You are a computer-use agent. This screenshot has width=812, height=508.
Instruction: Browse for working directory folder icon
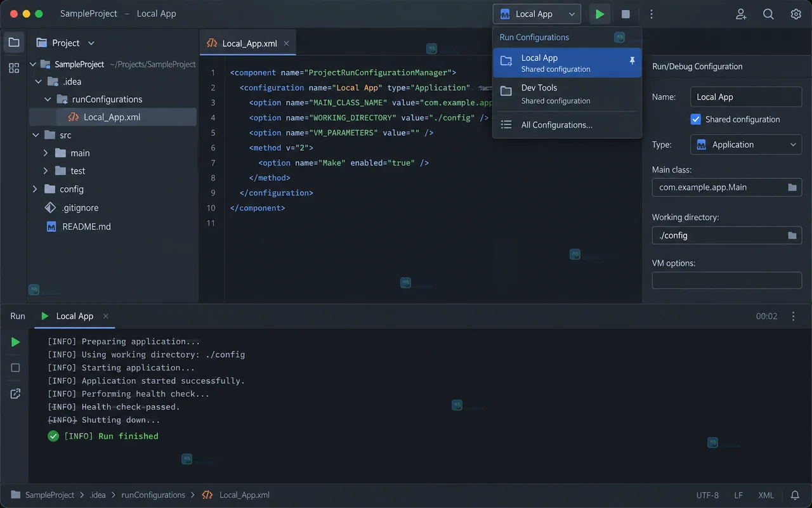[x=792, y=235]
